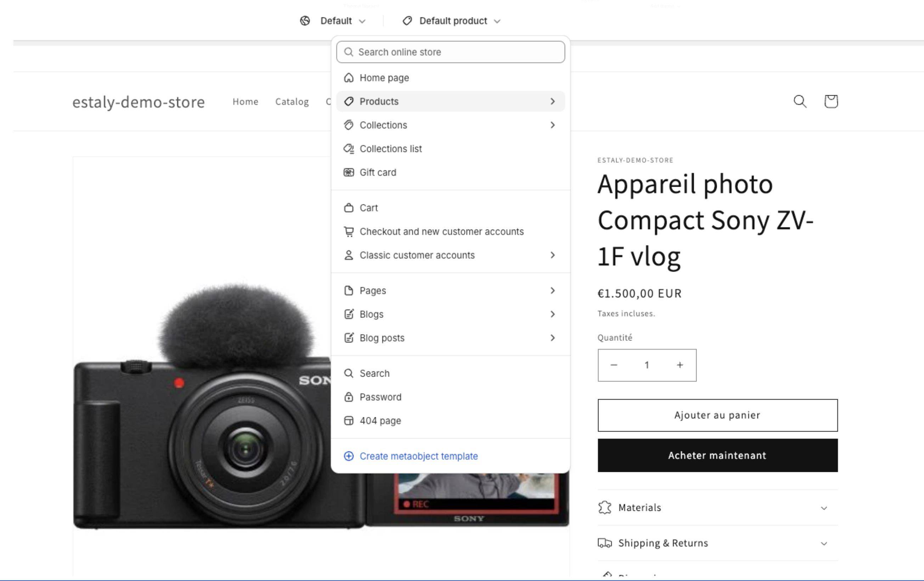The image size is (924, 581).
Task: Focus the Search online store field
Action: point(450,52)
